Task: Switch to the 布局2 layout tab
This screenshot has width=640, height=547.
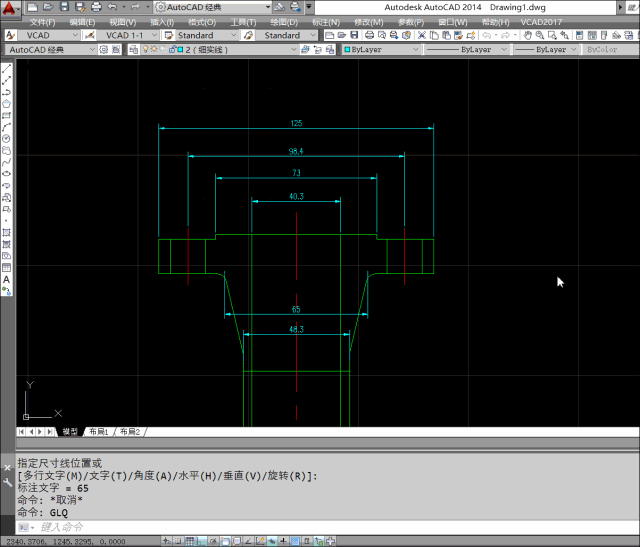Action: [130, 431]
